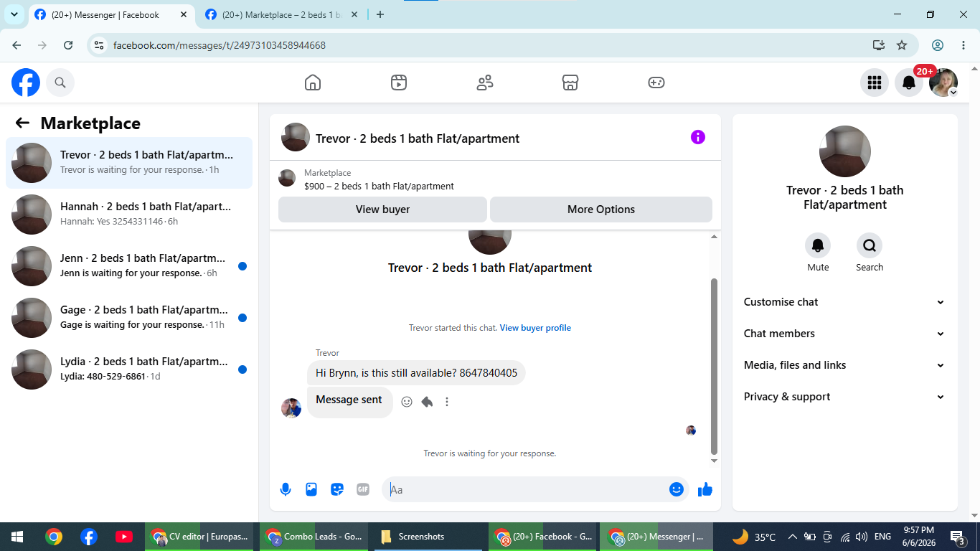
Task: Open the Reels video icon
Action: point(399,83)
